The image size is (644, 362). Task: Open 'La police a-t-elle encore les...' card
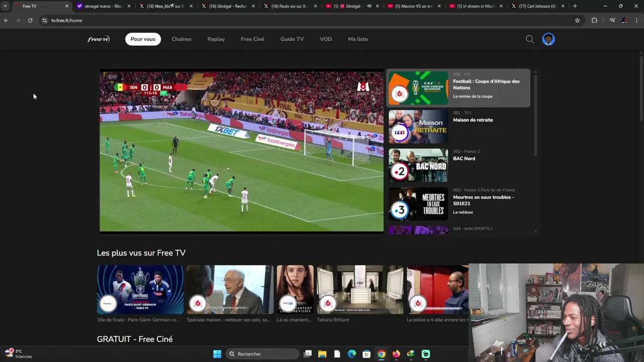437,290
